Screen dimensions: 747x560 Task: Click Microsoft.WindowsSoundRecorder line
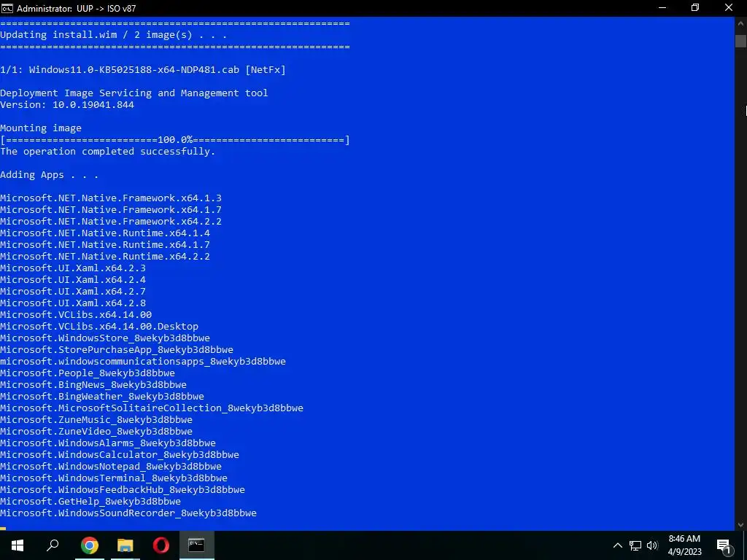[x=128, y=513]
